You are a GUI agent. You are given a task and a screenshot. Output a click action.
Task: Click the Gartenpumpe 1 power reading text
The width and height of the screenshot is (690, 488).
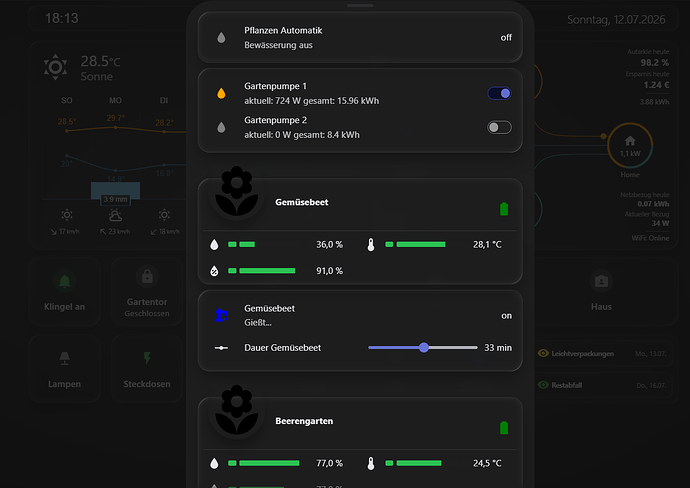[x=312, y=101]
